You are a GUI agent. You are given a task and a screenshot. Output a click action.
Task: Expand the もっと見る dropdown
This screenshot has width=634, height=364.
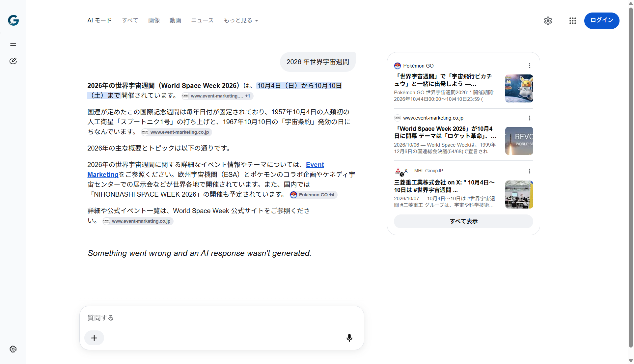point(241,20)
